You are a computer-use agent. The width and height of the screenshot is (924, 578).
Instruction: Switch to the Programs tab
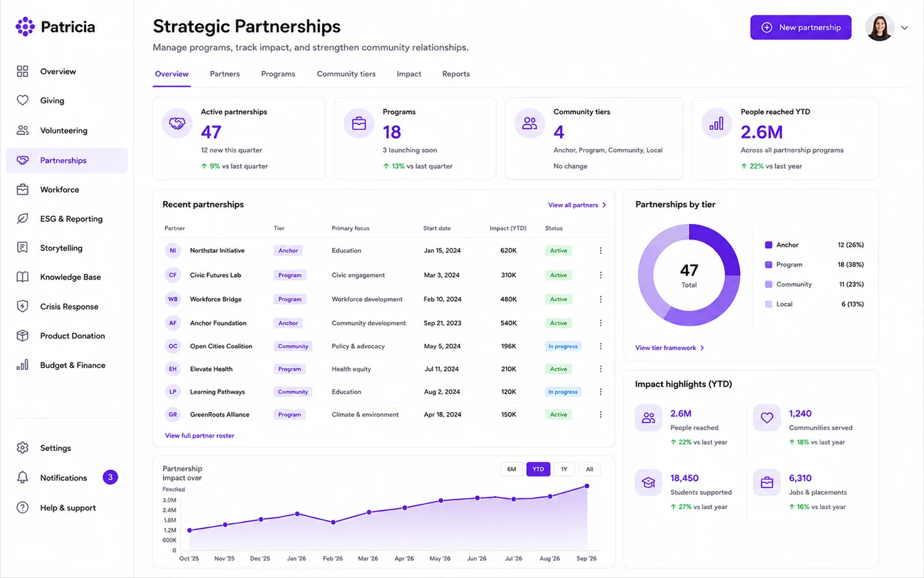(x=278, y=74)
